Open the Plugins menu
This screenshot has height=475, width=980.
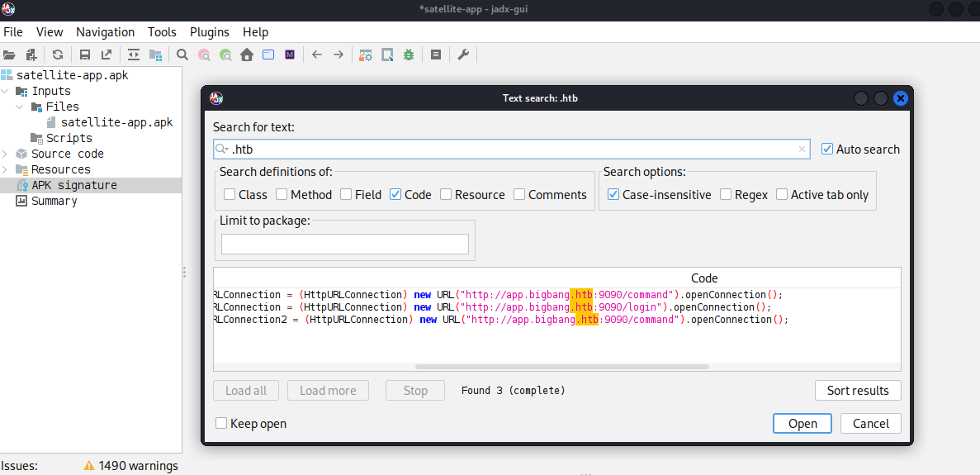click(x=210, y=32)
